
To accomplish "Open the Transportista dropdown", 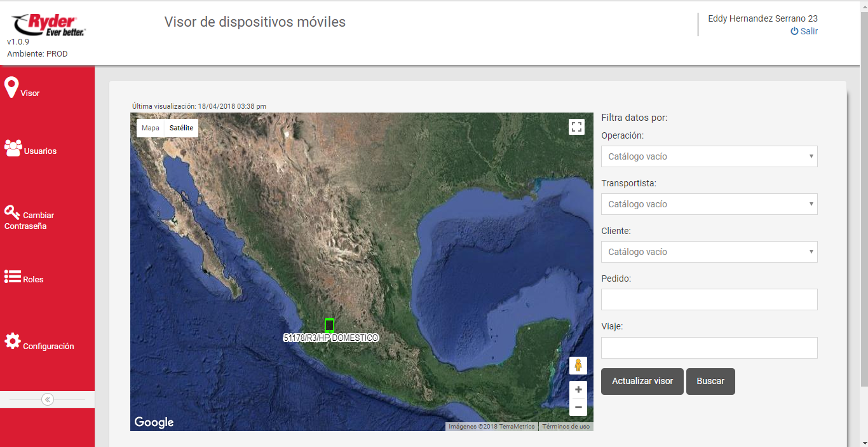I will pos(709,204).
